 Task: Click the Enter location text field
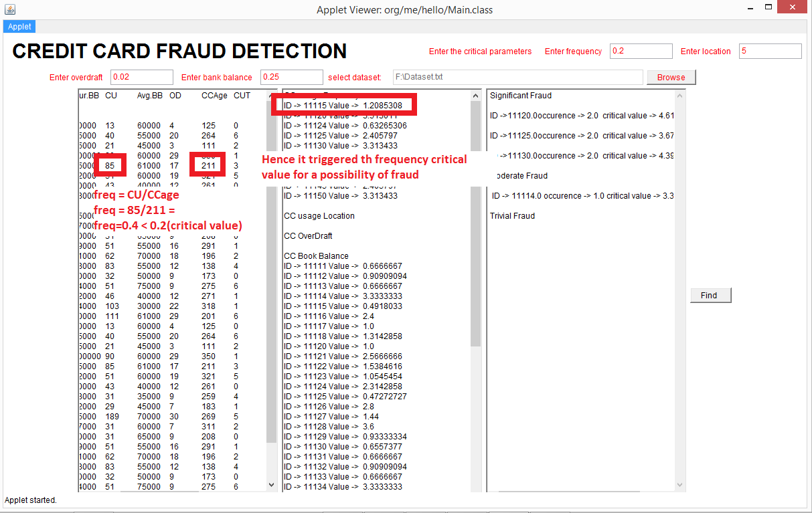click(x=770, y=52)
